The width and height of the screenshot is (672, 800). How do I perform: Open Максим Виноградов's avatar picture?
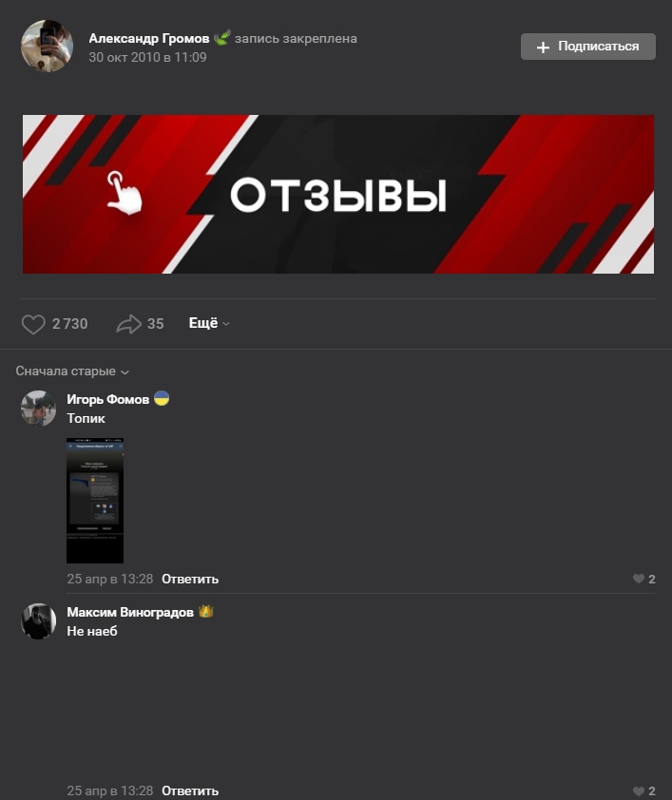tap(38, 621)
